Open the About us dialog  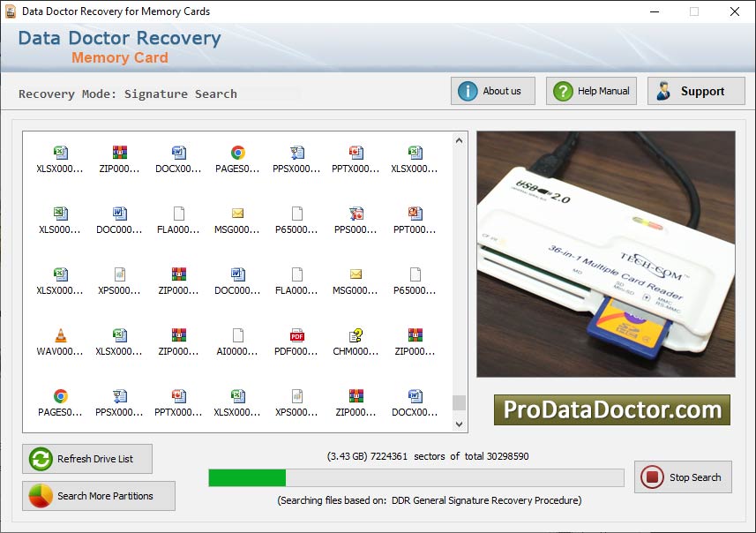492,90
